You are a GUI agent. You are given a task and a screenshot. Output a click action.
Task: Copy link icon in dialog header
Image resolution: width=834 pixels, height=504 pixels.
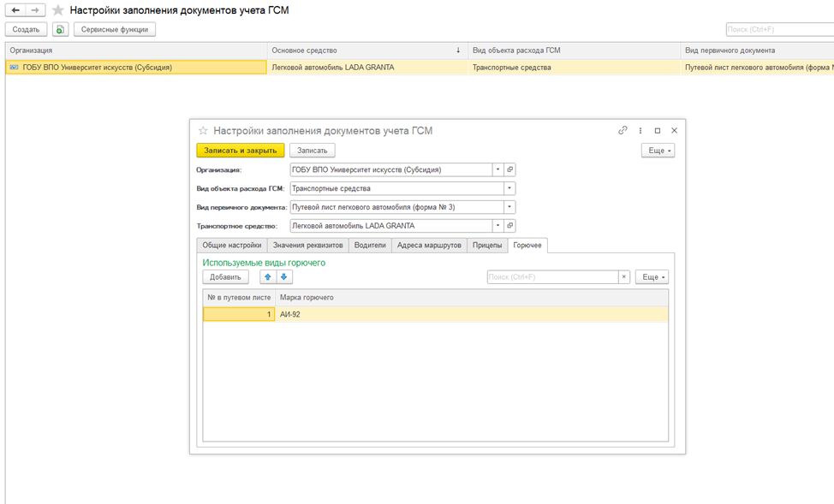(623, 130)
